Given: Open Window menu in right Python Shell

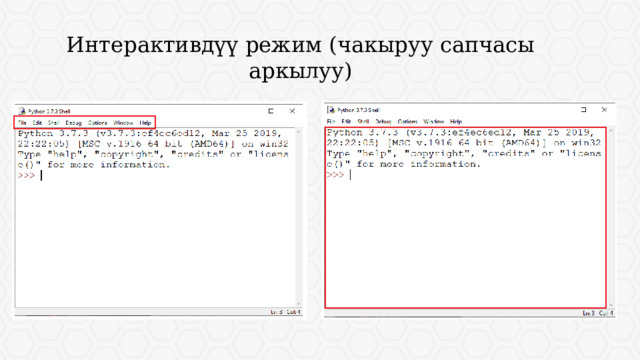Looking at the screenshot, I should tap(433, 122).
